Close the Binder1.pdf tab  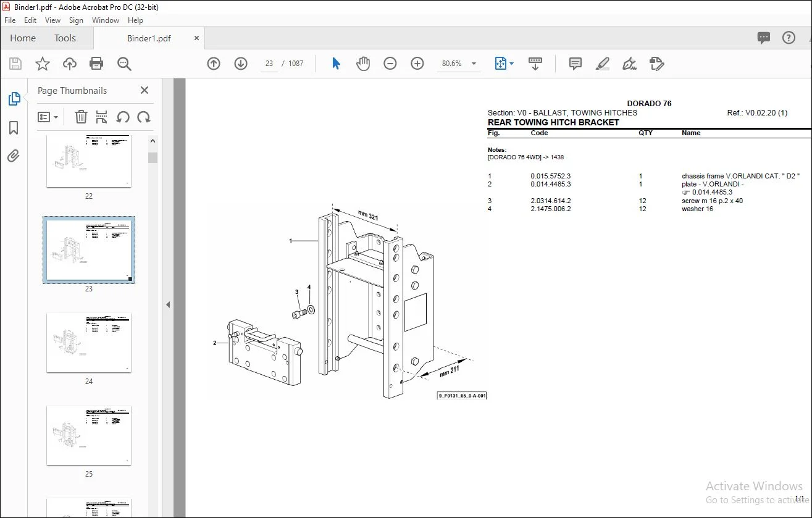196,38
